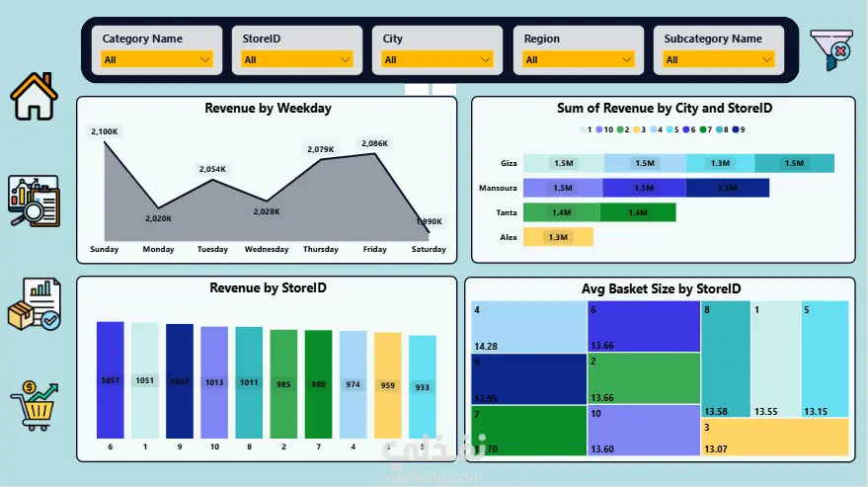Click legend swatch for store 4
Viewport: 868px width, 487px height.
click(653, 129)
